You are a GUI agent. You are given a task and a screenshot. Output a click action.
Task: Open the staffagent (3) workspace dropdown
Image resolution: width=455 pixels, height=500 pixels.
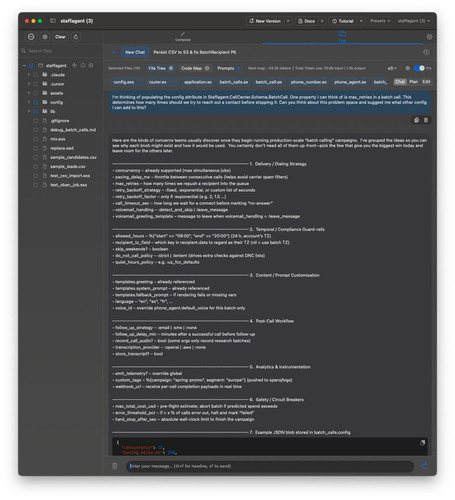413,21
